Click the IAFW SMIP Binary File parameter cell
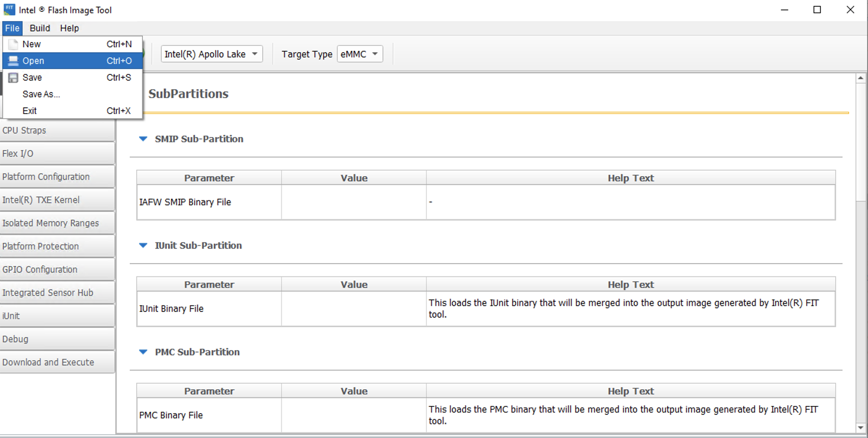This screenshot has height=438, width=868. [x=209, y=202]
